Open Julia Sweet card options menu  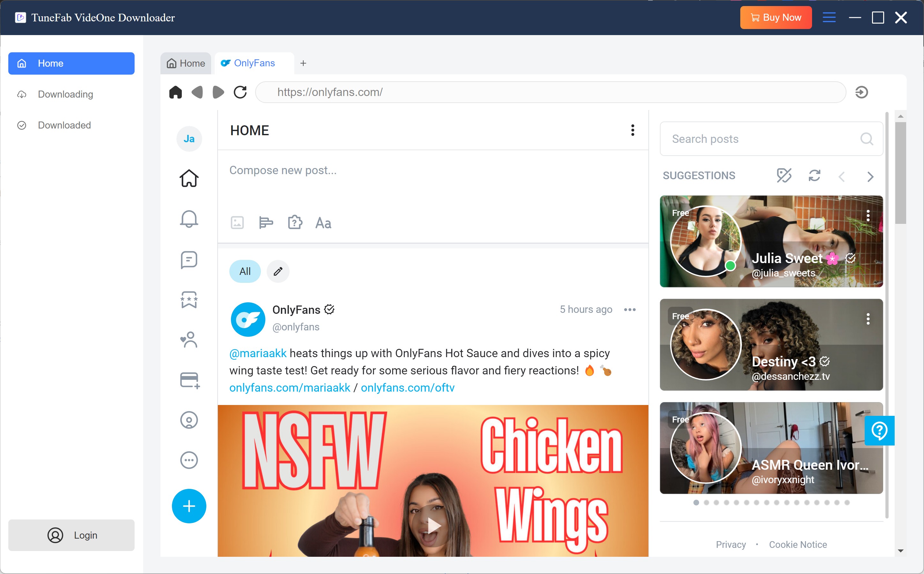pos(868,216)
